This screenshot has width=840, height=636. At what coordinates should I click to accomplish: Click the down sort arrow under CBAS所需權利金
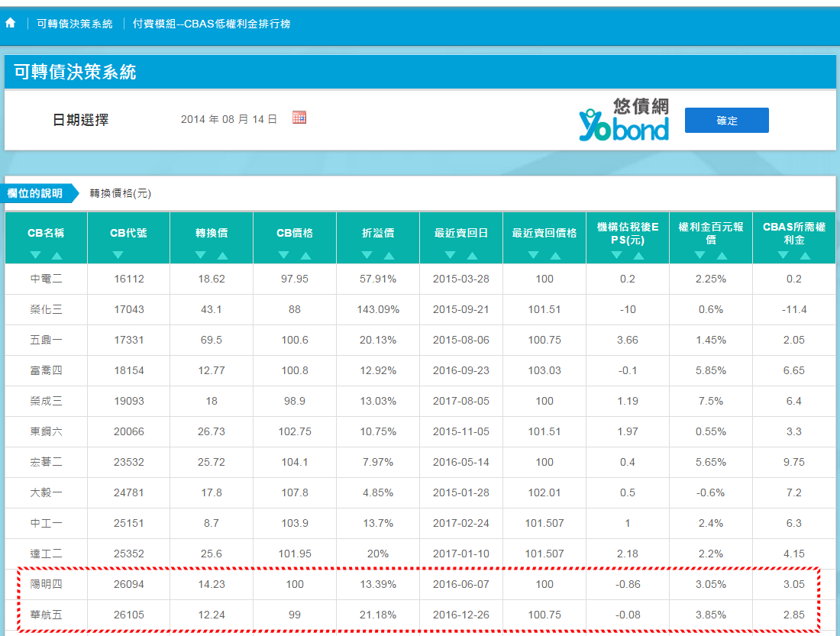click(x=783, y=255)
